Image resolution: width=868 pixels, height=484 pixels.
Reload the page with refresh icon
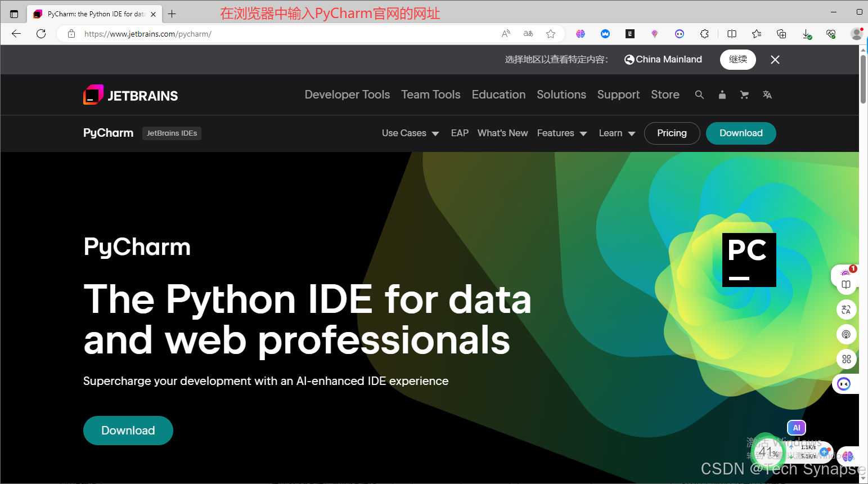(41, 34)
